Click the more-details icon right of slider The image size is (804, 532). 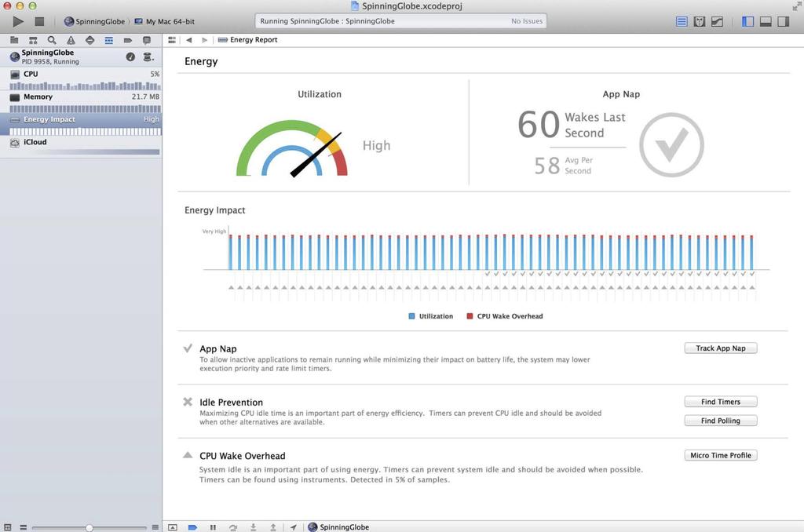(x=155, y=527)
